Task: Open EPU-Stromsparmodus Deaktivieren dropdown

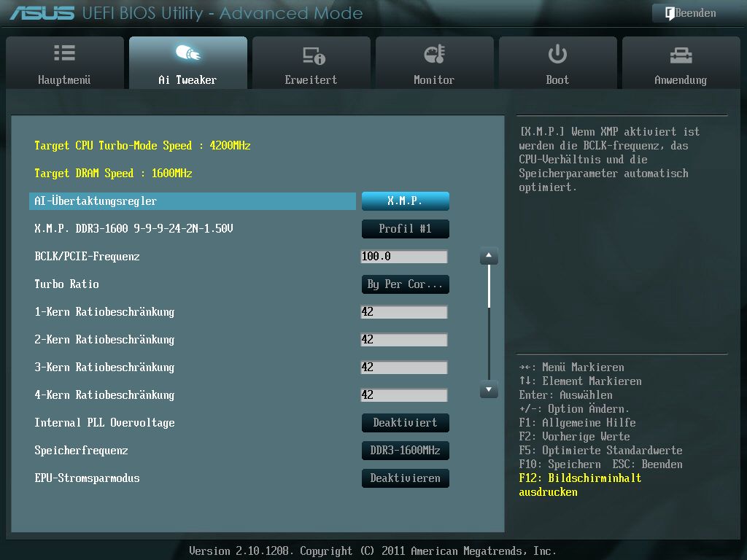Action: tap(406, 478)
